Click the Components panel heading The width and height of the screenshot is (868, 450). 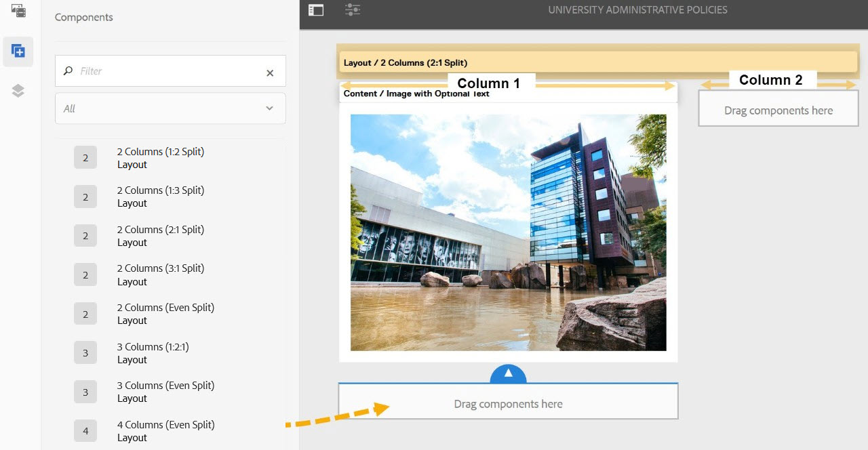[84, 18]
